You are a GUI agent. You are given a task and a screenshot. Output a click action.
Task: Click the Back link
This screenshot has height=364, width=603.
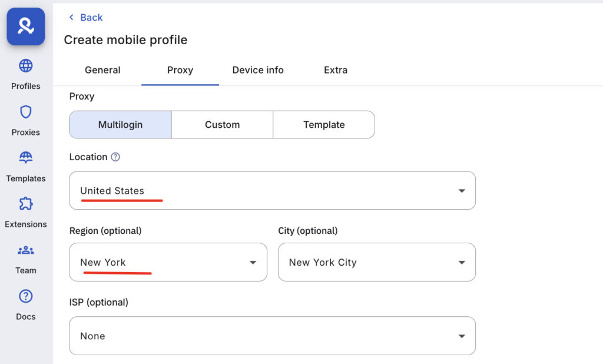85,17
